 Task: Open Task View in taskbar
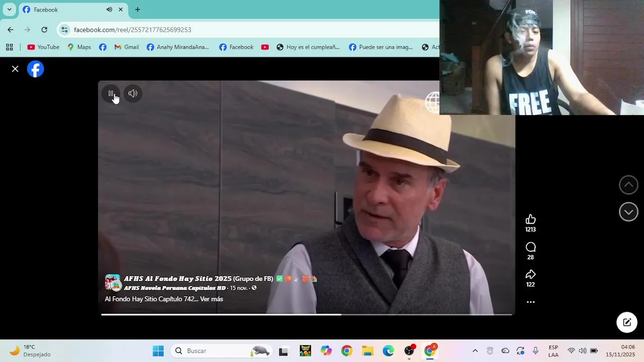click(x=283, y=351)
